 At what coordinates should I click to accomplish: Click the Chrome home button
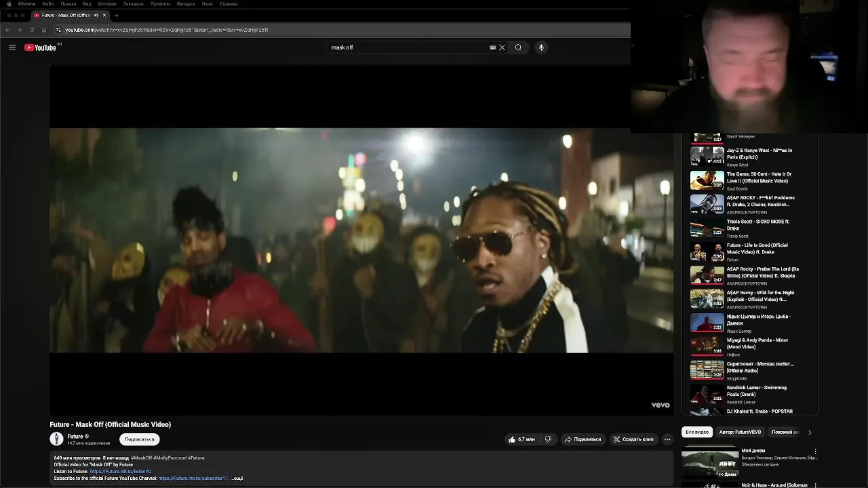(x=44, y=30)
